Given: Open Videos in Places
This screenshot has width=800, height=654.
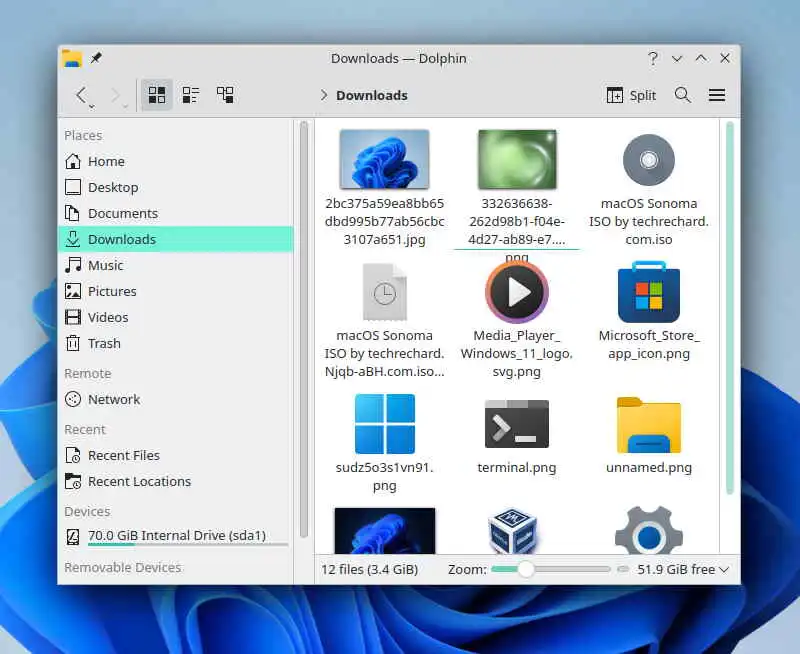Looking at the screenshot, I should tap(176, 317).
